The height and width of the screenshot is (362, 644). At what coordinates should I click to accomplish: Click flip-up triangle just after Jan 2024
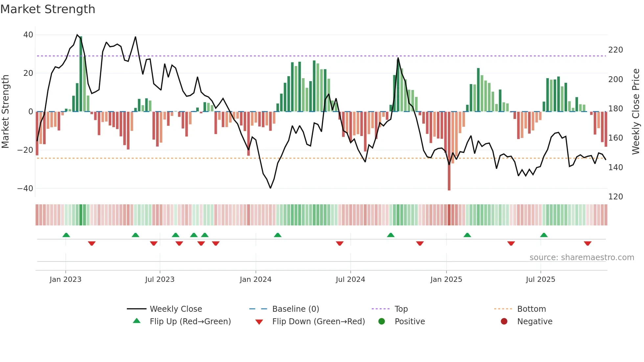pyautogui.click(x=278, y=235)
